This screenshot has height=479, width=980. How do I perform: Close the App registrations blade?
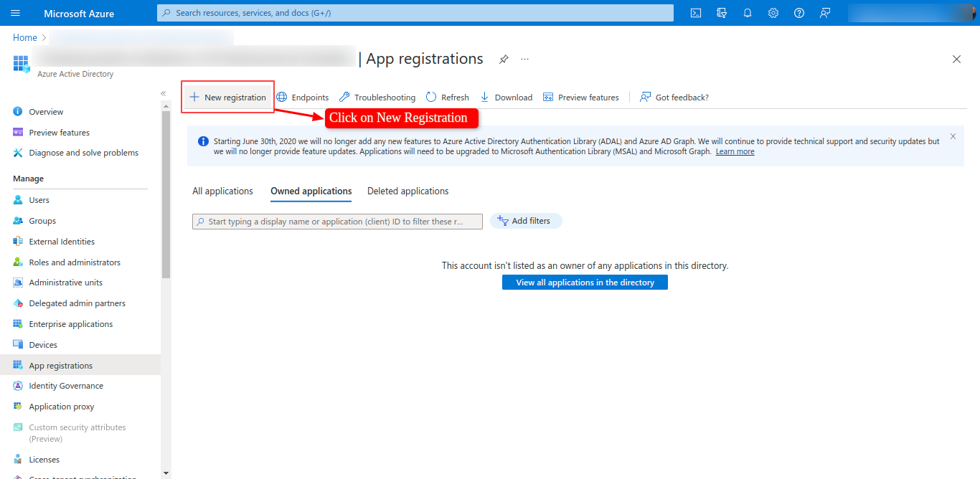pyautogui.click(x=956, y=60)
